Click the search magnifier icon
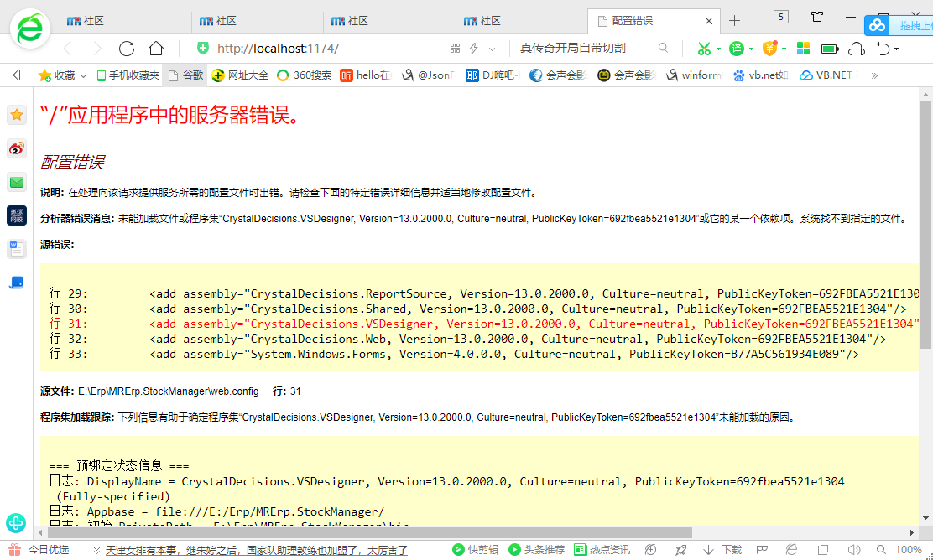933x560 pixels. click(663, 48)
